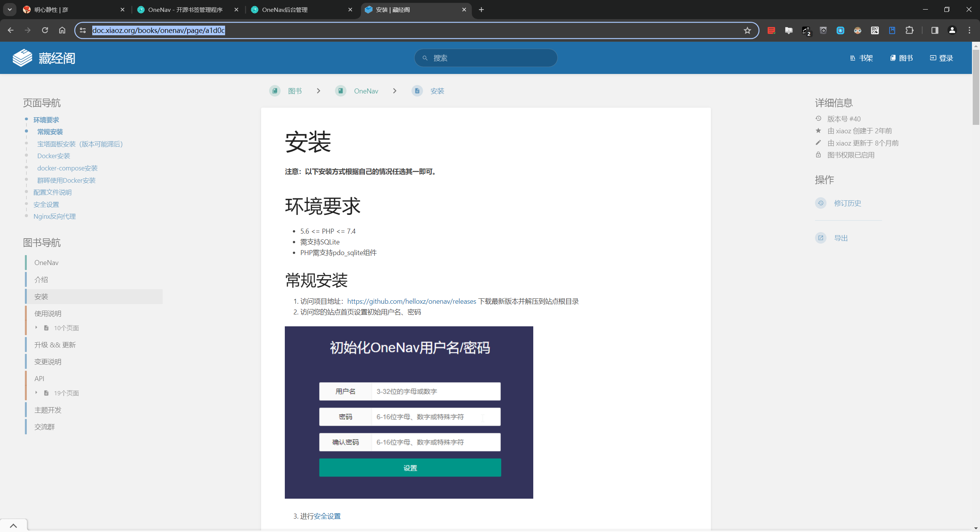980x532 pixels.
Task: Click the 图书 breadcrumb book icon
Action: pyautogui.click(x=275, y=91)
